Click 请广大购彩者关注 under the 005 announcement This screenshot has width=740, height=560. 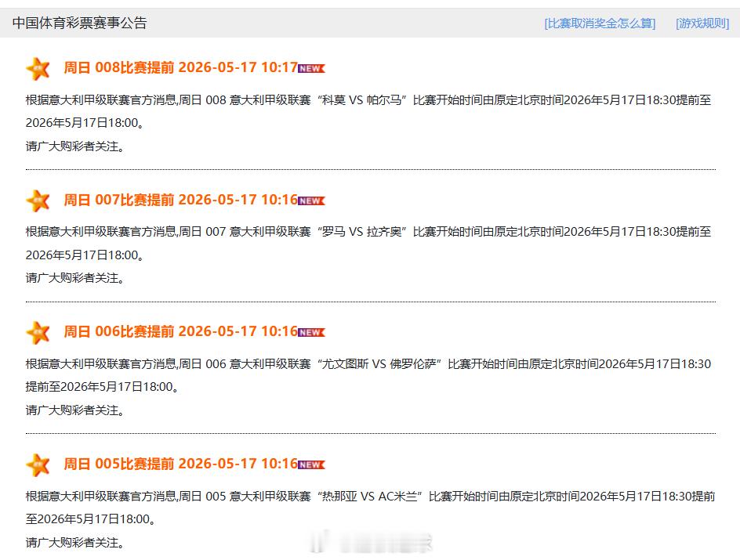pyautogui.click(x=75, y=543)
